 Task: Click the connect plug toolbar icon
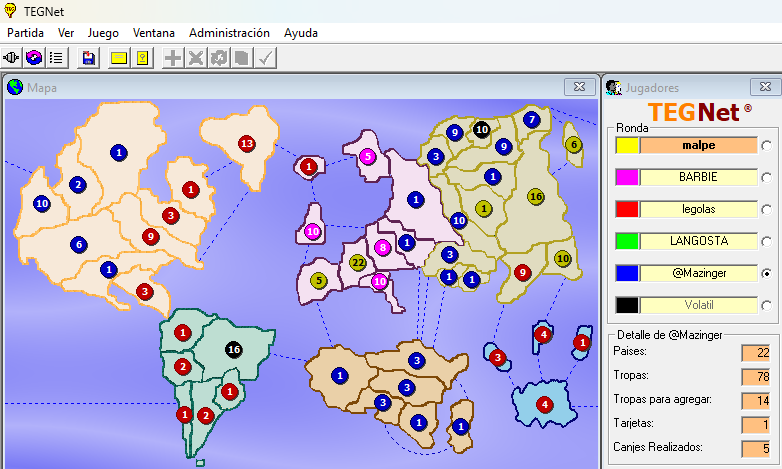13,58
